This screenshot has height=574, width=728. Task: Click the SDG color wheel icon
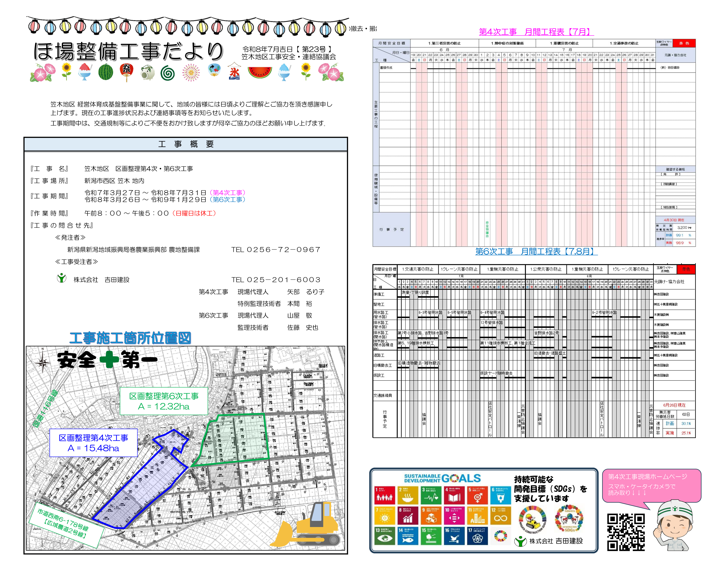pyautogui.click(x=501, y=536)
